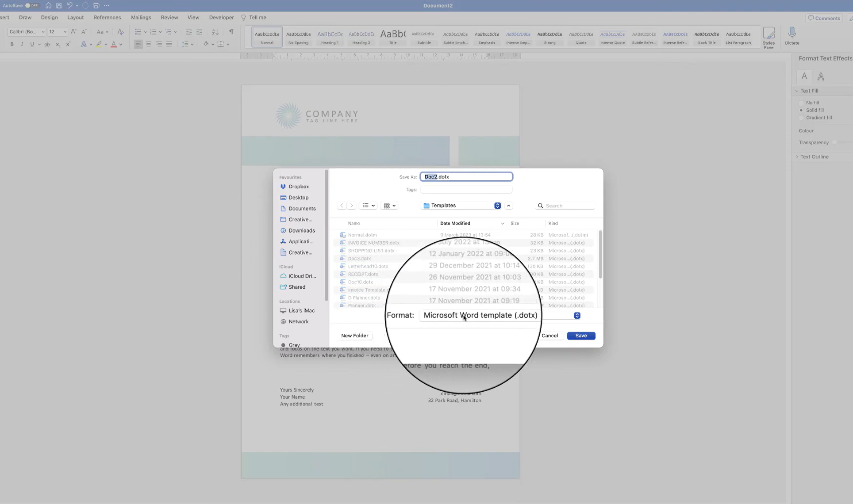853x504 pixels.
Task: Open the file Format dropdown
Action: pyautogui.click(x=500, y=315)
